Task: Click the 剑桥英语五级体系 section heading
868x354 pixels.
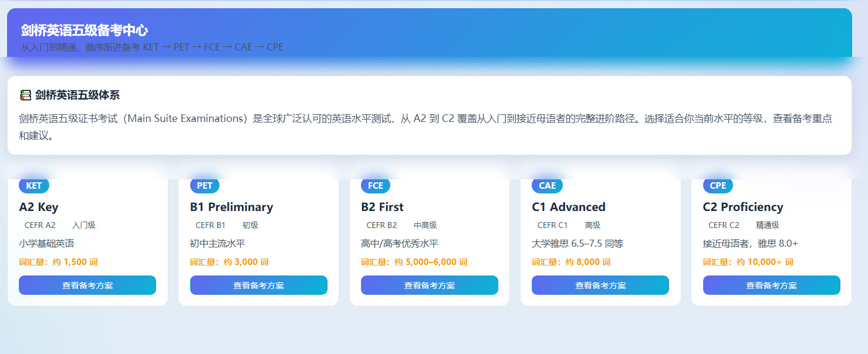Action: tap(77, 95)
